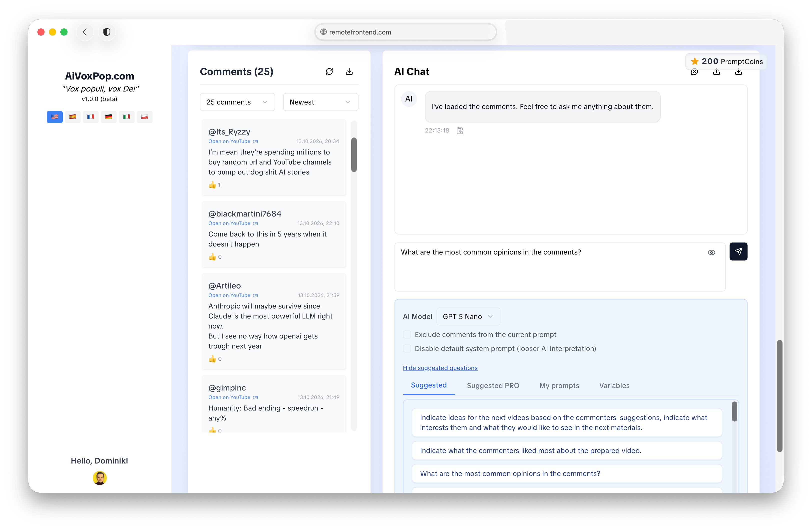Download comments with the Comments header icon
The height and width of the screenshot is (530, 812).
(349, 71)
